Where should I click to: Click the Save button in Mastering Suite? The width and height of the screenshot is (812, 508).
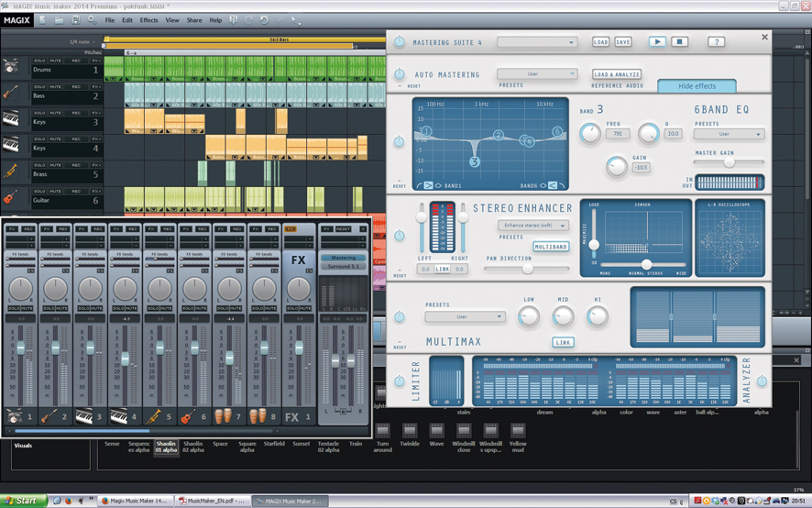[623, 42]
